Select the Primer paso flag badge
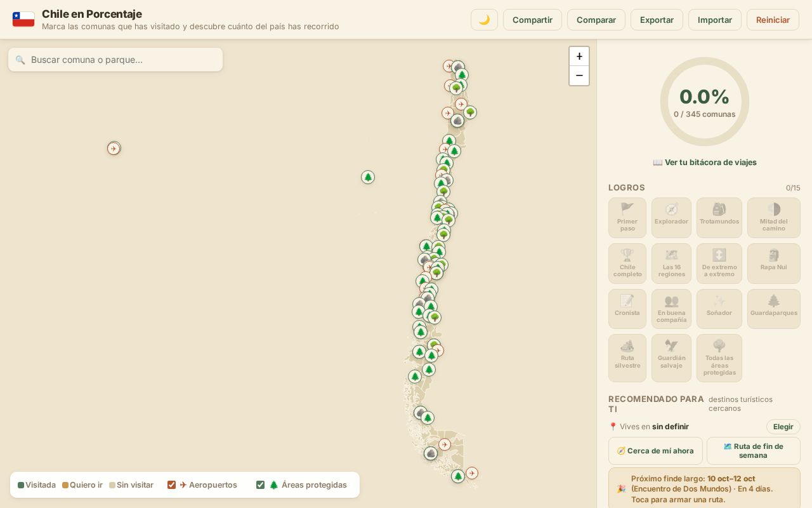 [x=627, y=218]
